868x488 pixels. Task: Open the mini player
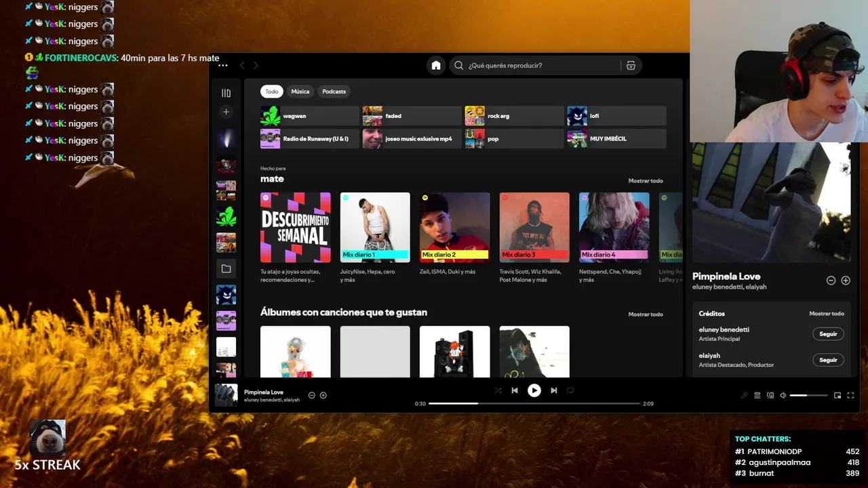point(837,395)
